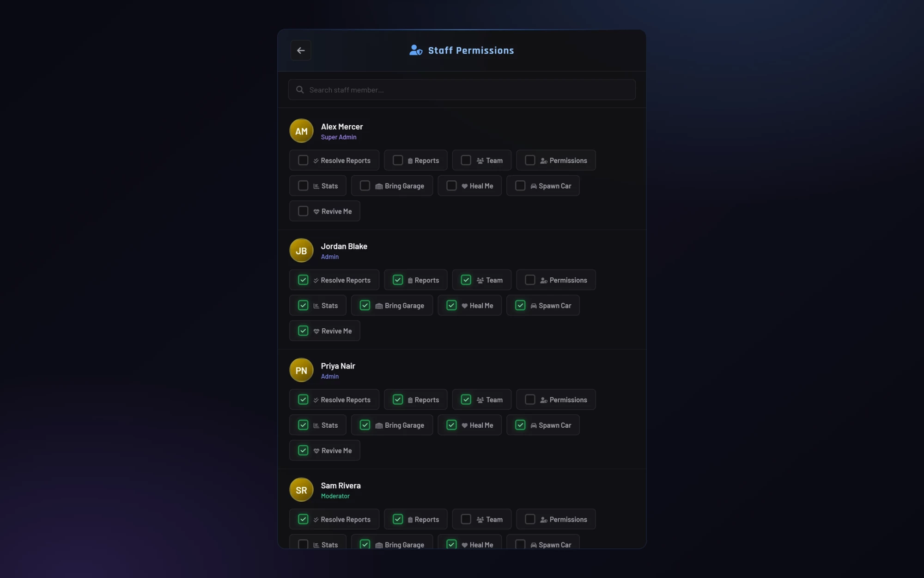
Task: Toggle Stats checkbox for Alex Mercer
Action: click(x=303, y=186)
